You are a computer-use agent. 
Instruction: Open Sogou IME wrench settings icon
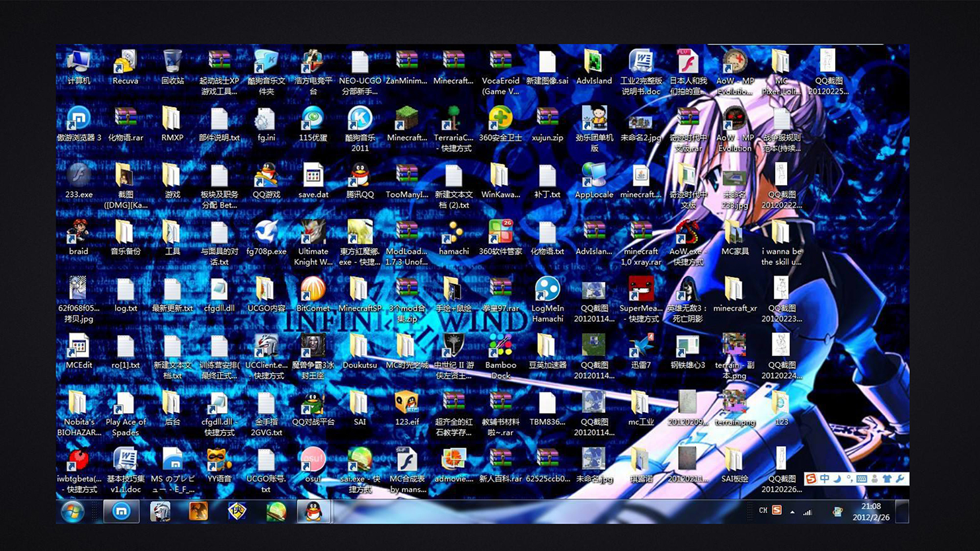point(899,478)
